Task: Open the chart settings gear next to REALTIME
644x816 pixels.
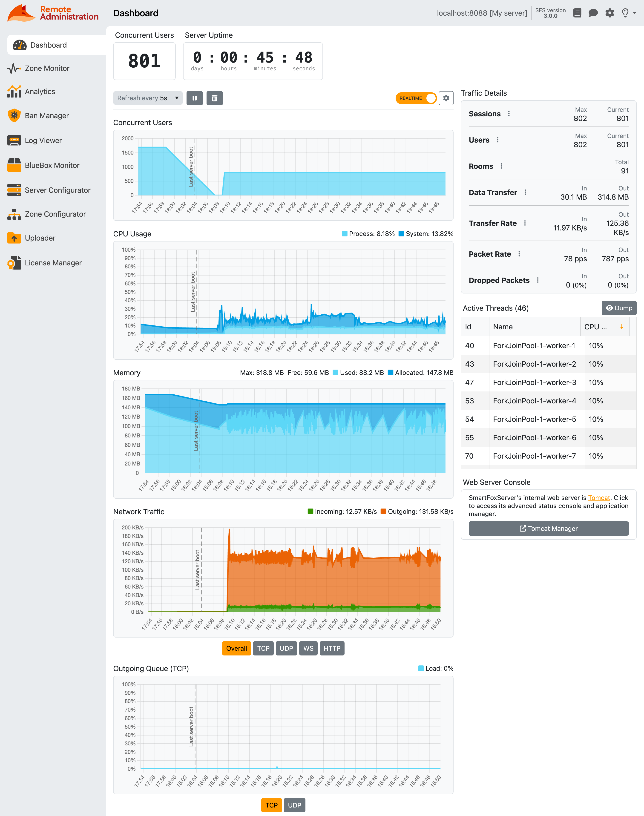Action: 446,98
